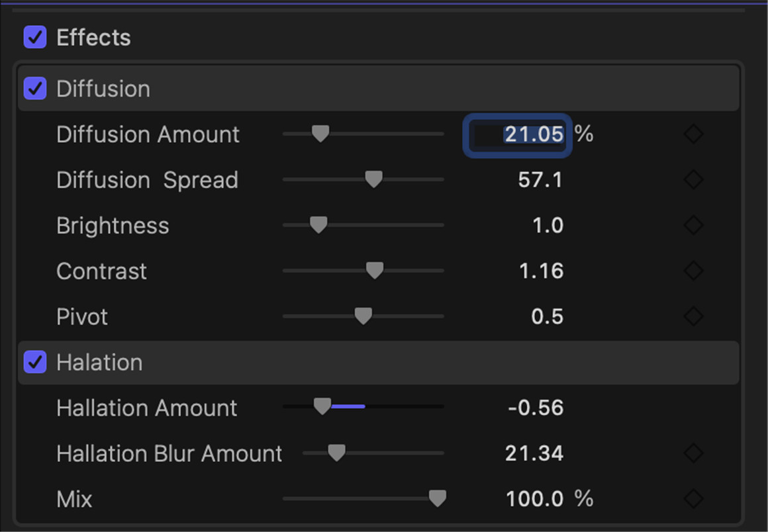Set a Contrast keyframe diamond
Screen dimensions: 768x532
click(694, 271)
